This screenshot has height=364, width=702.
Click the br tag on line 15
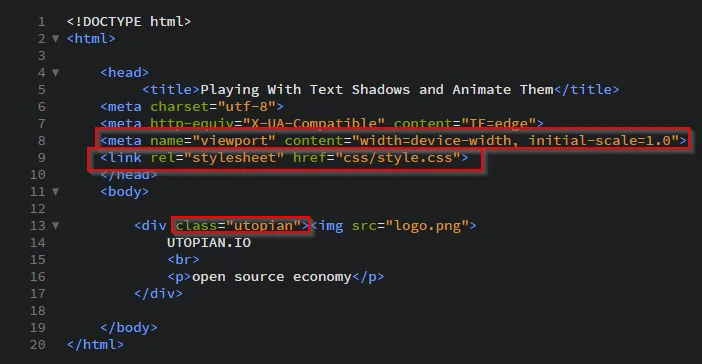point(184,260)
